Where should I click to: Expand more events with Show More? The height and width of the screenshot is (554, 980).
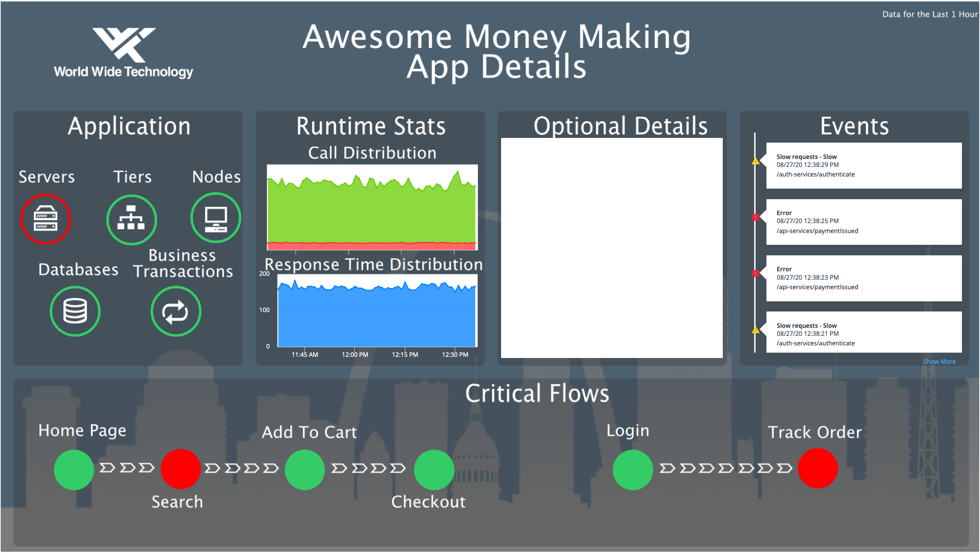click(939, 361)
